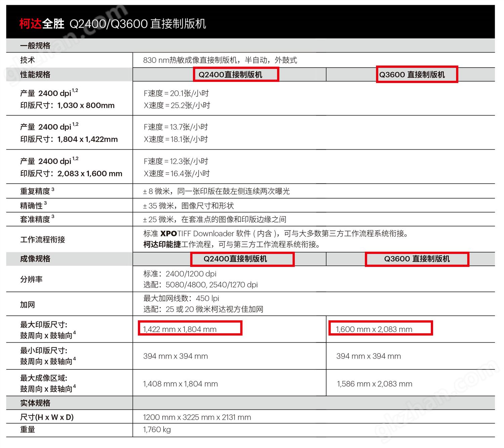504x448 pixels.
Task: Select 最大加网线数: 450 lpi value
Action: coord(181,298)
